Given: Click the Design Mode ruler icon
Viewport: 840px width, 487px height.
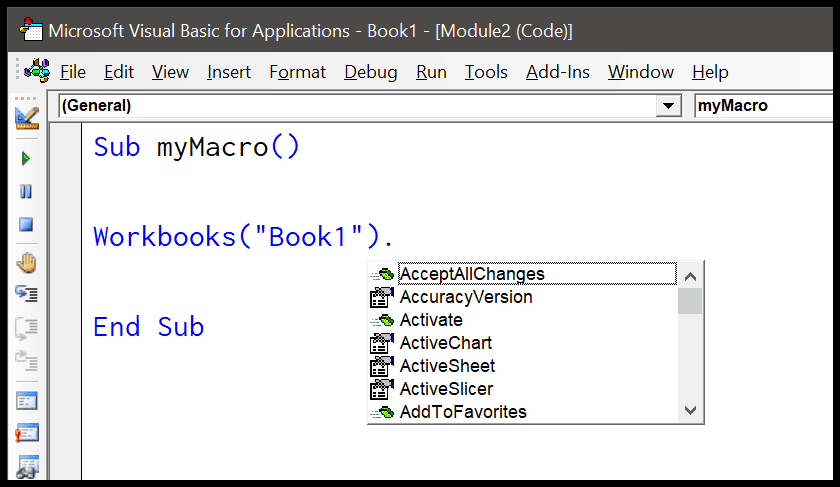Looking at the screenshot, I should pyautogui.click(x=27, y=118).
